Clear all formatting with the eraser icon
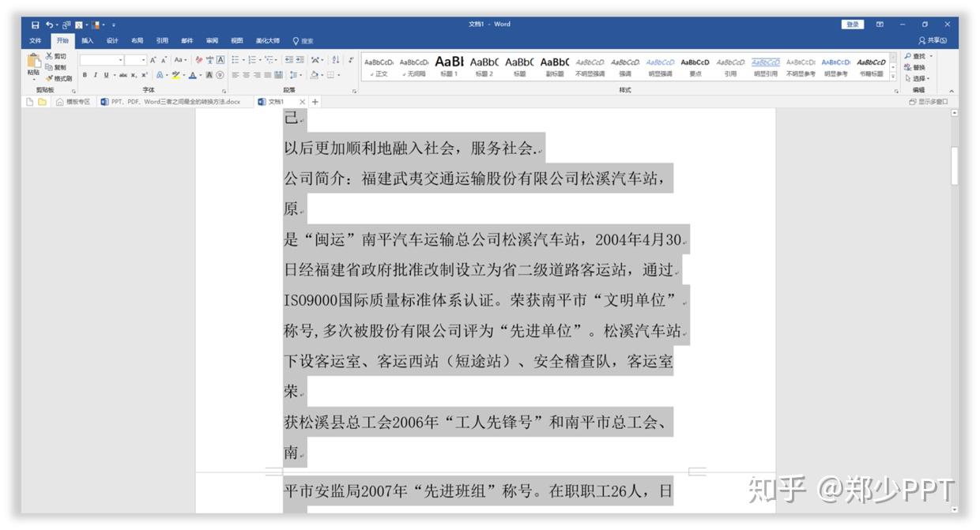Viewport: 980px width, 530px height. [x=199, y=60]
